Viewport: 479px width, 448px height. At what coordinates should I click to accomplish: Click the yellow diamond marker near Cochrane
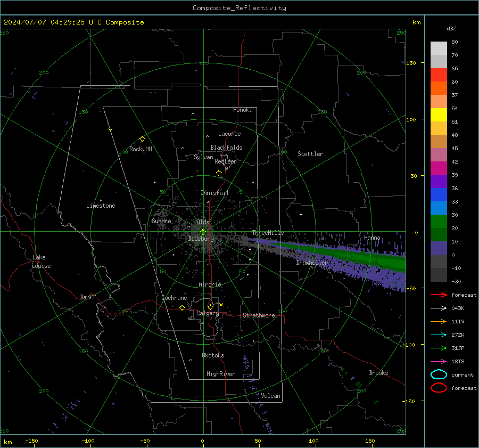tap(182, 307)
